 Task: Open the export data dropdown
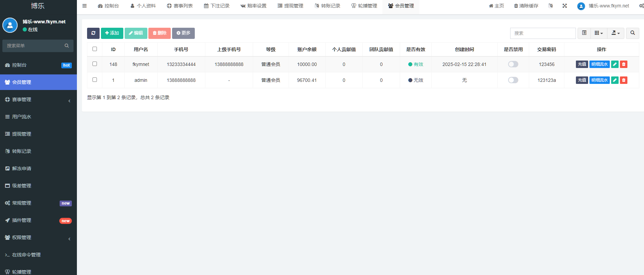(616, 33)
